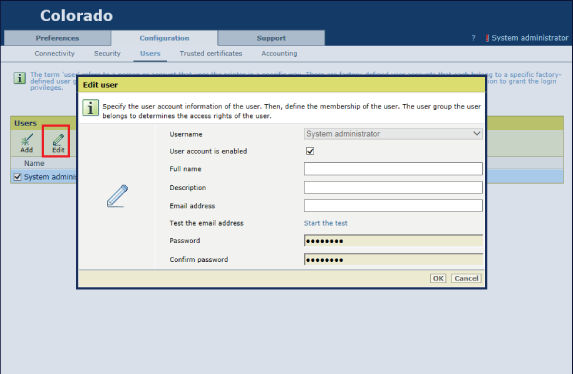
Task: Open the Security sub-tab
Action: (x=107, y=53)
